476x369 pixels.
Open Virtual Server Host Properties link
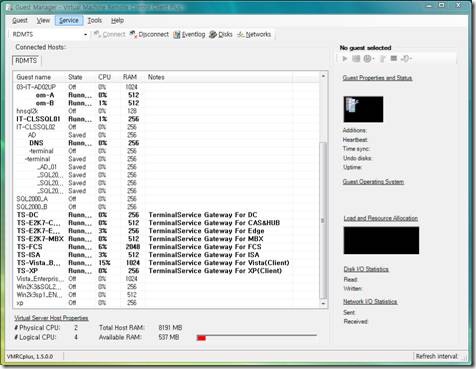coord(51,318)
